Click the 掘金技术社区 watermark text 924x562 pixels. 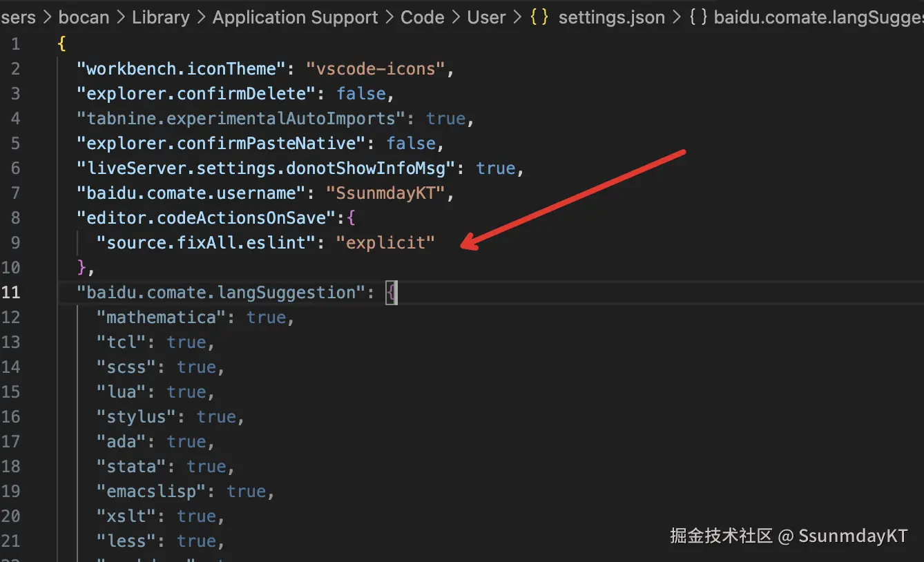pos(721,536)
